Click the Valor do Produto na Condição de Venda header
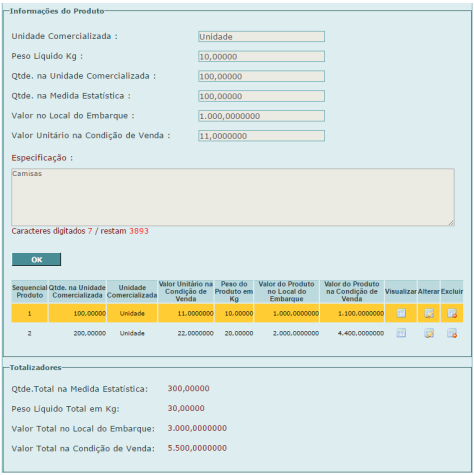The height and width of the screenshot is (475, 474). point(352,291)
